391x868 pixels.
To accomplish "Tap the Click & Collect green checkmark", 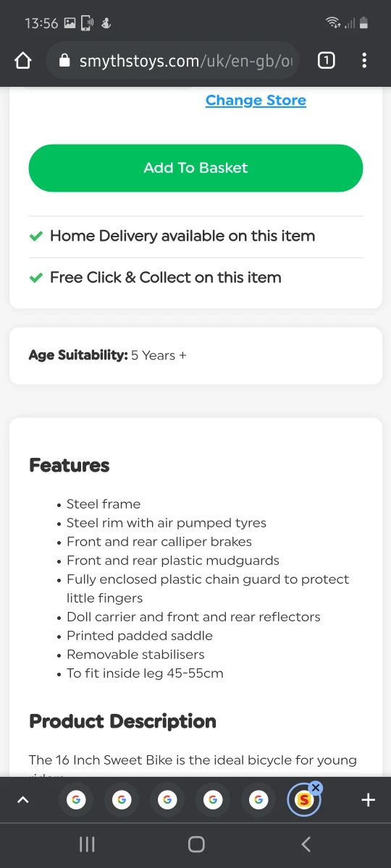I will 35,278.
